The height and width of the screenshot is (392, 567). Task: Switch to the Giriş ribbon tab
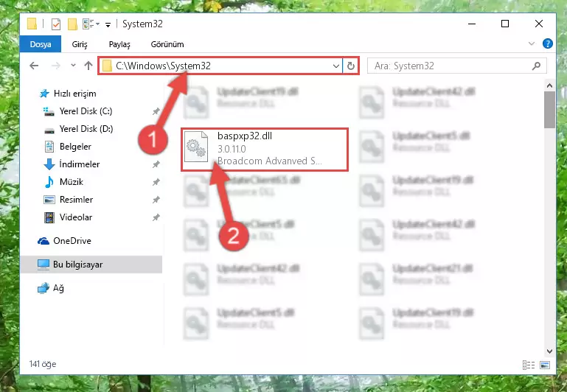click(80, 44)
